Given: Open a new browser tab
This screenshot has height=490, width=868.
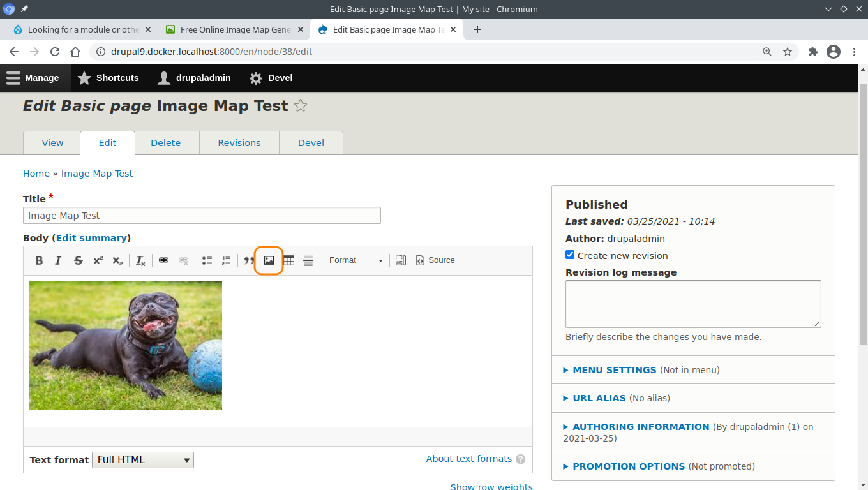Looking at the screenshot, I should (477, 29).
